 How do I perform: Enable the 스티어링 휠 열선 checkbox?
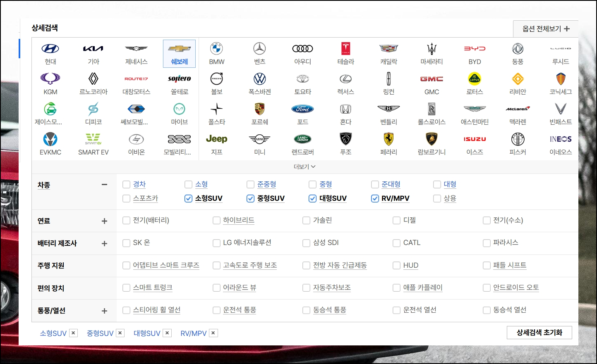click(x=127, y=310)
